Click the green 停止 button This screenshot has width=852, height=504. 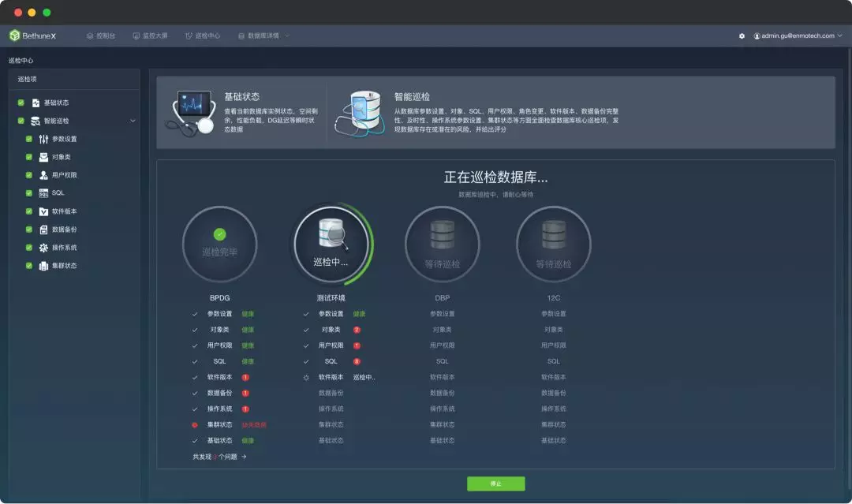496,484
